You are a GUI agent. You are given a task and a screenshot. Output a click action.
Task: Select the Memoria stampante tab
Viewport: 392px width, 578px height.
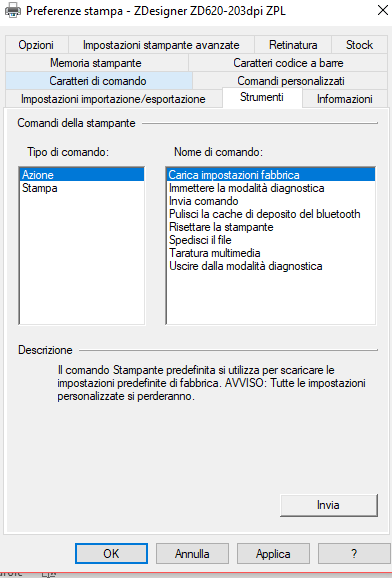click(x=96, y=63)
